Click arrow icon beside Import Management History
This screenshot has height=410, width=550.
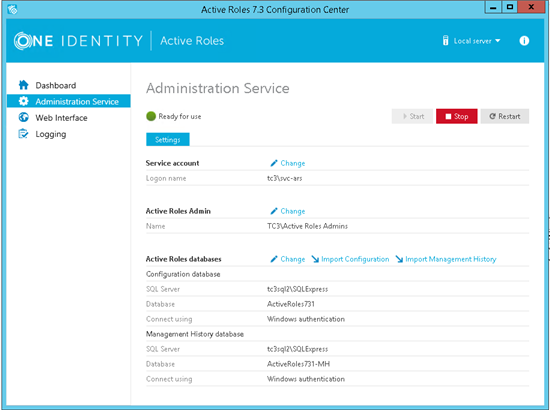[399, 259]
